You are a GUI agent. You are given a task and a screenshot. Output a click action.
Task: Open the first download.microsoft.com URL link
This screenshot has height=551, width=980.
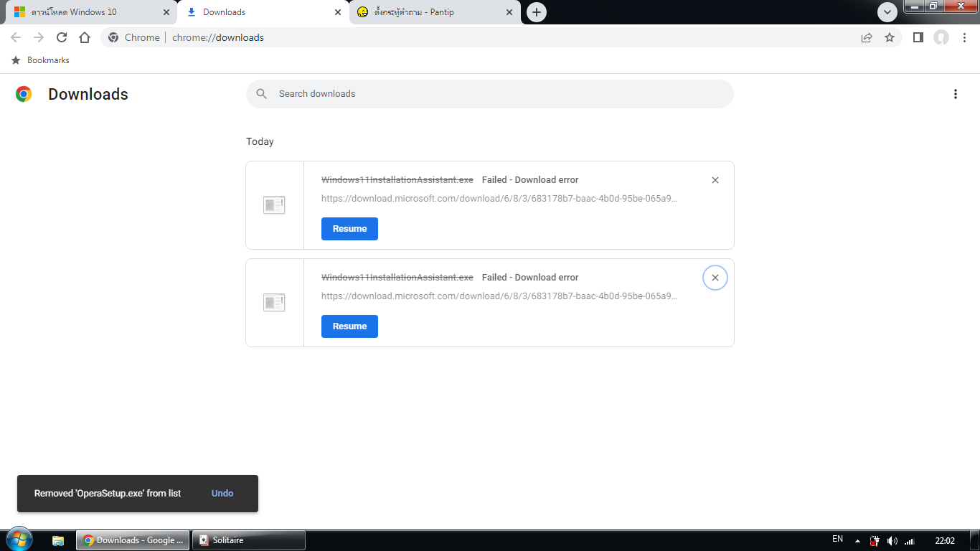coord(499,198)
